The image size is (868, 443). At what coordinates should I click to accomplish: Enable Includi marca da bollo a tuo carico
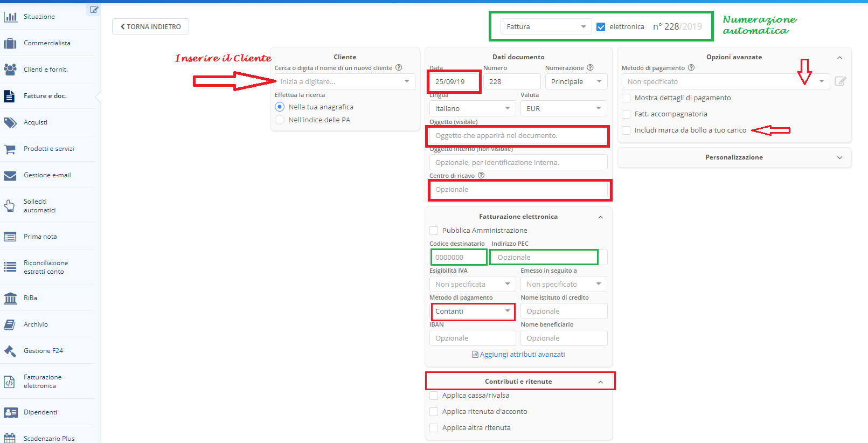pyautogui.click(x=626, y=130)
